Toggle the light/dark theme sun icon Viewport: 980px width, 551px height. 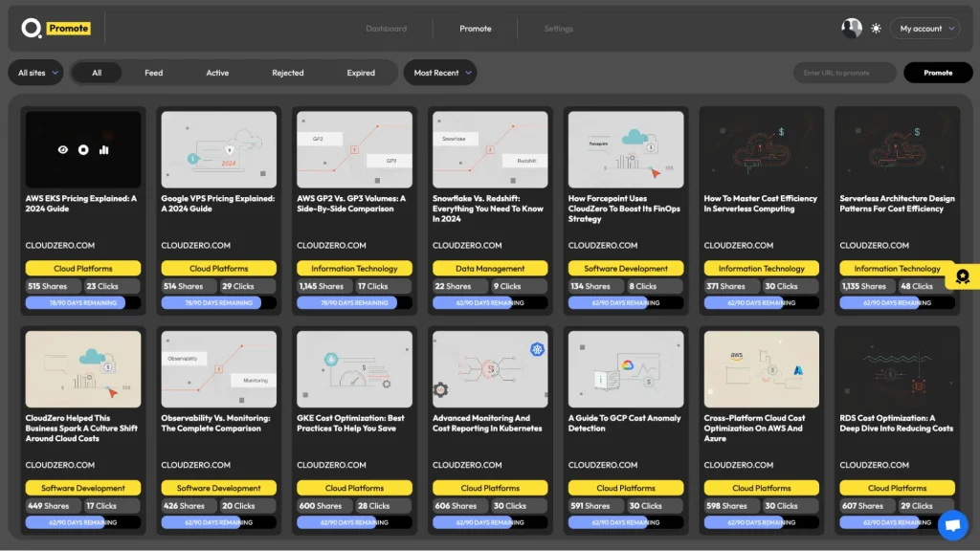coord(877,29)
